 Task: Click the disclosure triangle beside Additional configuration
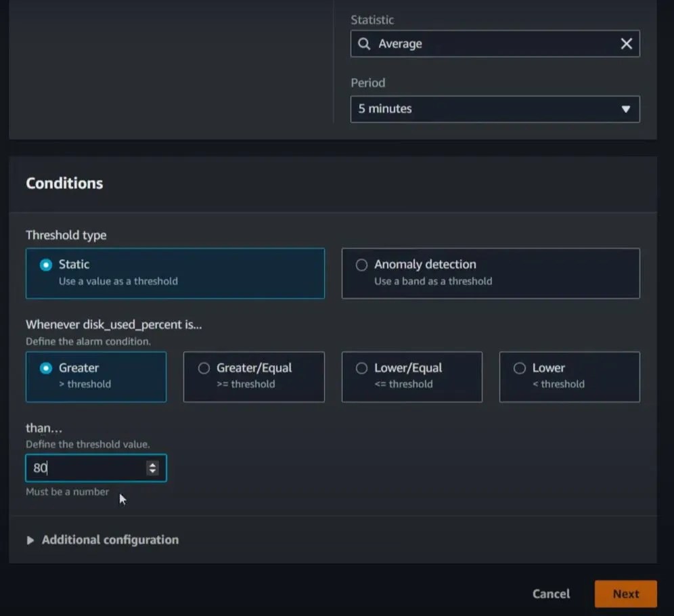pyautogui.click(x=30, y=540)
